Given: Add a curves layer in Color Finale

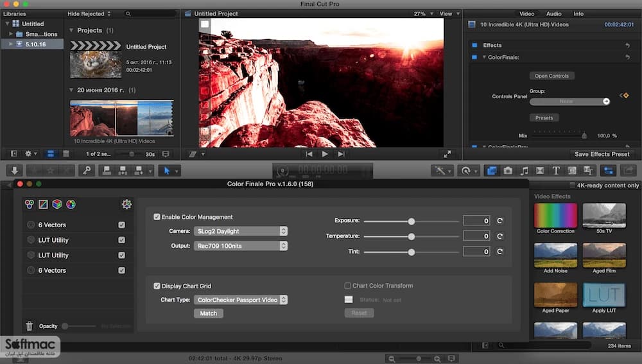Looking at the screenshot, I should (x=43, y=204).
